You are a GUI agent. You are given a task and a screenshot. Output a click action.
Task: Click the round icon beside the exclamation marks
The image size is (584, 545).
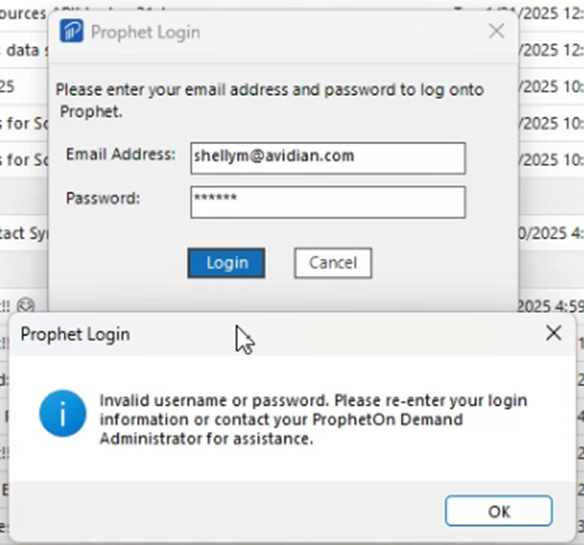point(26,305)
